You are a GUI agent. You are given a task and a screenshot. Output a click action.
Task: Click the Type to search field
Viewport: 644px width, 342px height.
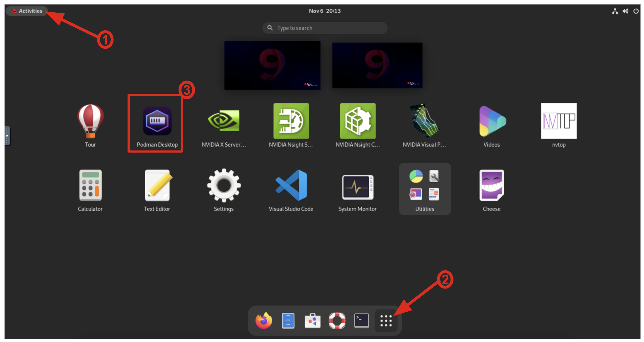pyautogui.click(x=325, y=28)
